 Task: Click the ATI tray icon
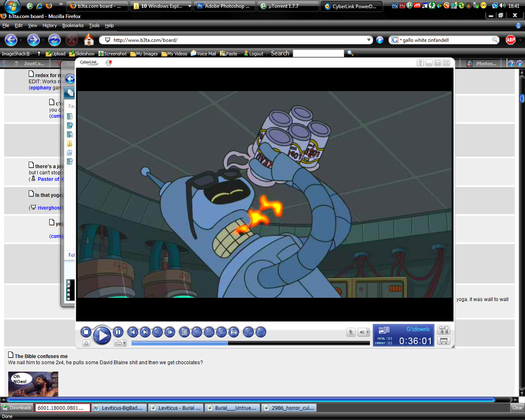[417, 5]
